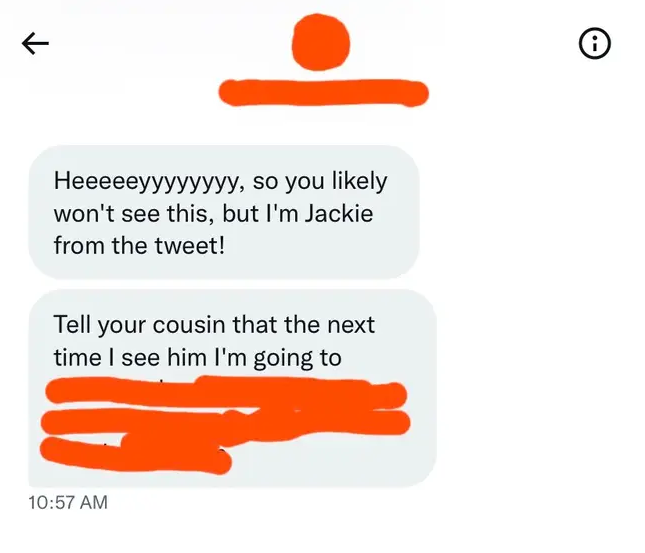Click the name "Jackie" in the message
Screen dimensions: 645x553
(x=339, y=214)
